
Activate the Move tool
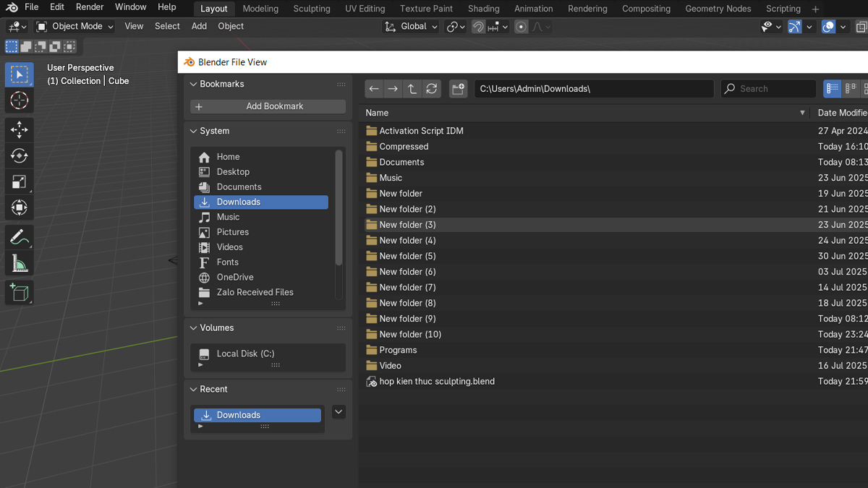20,129
